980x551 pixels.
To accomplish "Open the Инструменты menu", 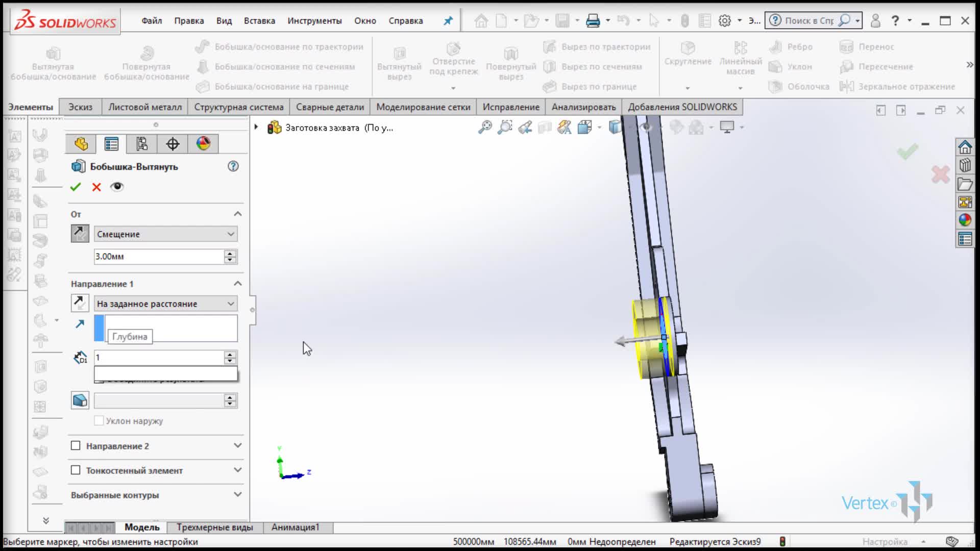I will click(x=314, y=20).
